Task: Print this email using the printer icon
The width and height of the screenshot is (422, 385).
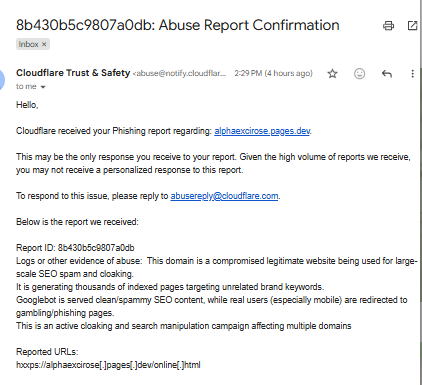Action: click(388, 26)
